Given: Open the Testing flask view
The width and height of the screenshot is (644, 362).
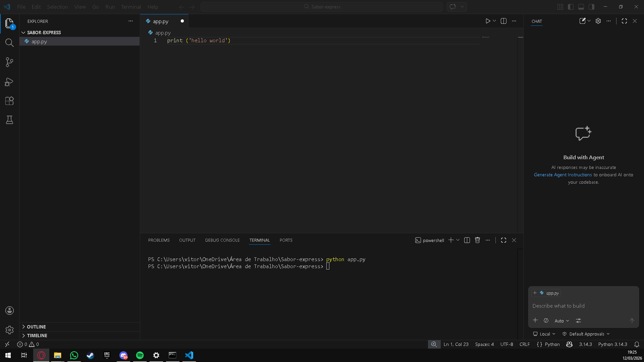Looking at the screenshot, I should [9, 120].
